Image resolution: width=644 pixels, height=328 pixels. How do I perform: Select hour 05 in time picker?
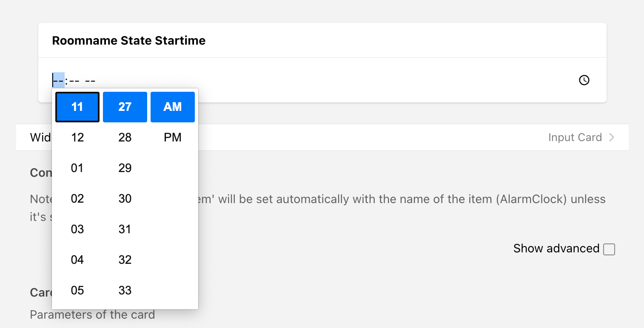77,290
